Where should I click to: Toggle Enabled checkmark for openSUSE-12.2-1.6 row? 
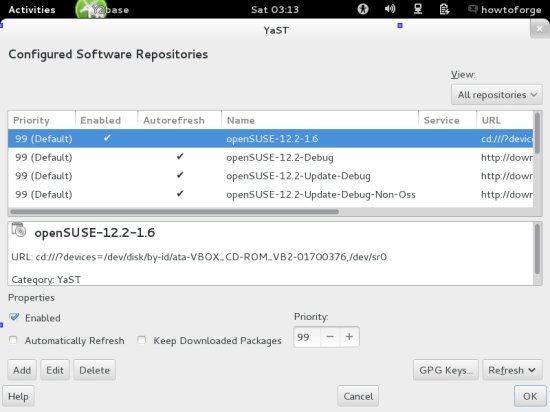pyautogui.click(x=107, y=138)
